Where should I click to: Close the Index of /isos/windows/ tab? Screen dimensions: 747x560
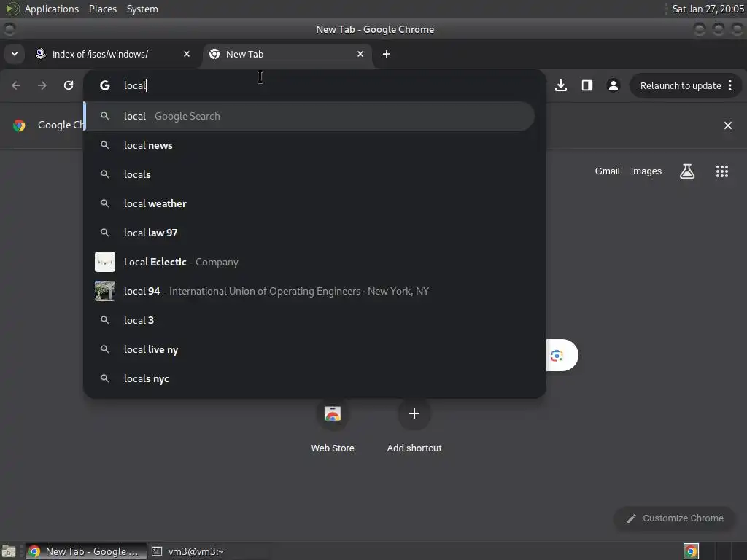[x=187, y=54]
